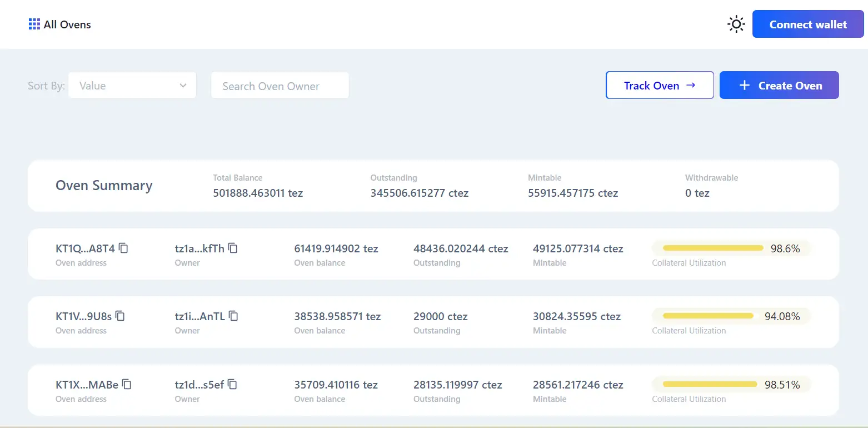This screenshot has width=868, height=428.
Task: Click the All Ovens grid icon
Action: pyautogui.click(x=34, y=24)
